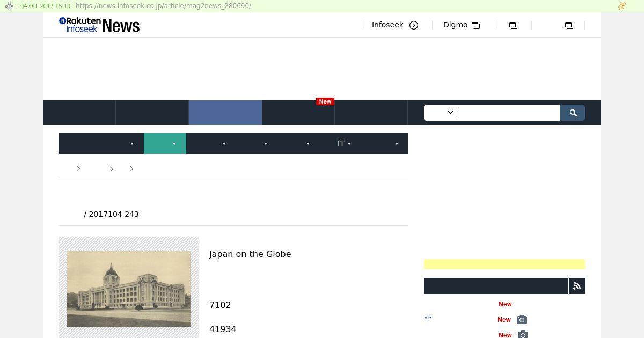Click the red New badge on the main navigation

point(325,101)
